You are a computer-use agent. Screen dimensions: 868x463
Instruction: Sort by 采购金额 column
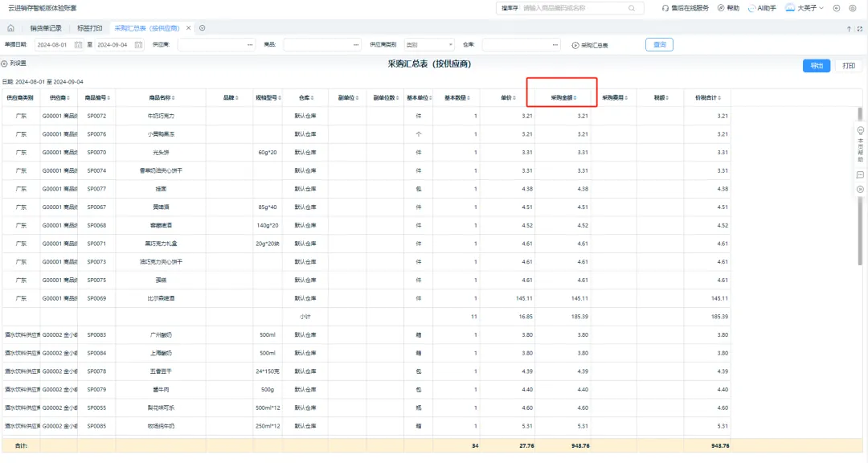563,97
